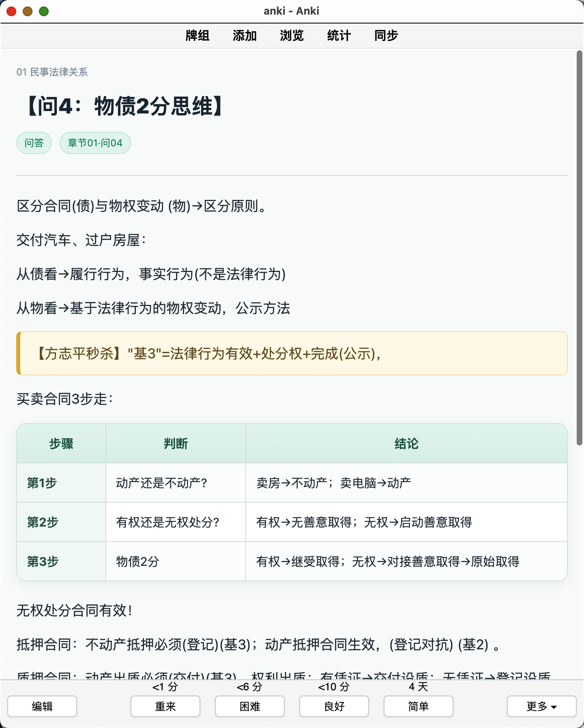Open the 统计 statistics item
The width and height of the screenshot is (584, 728).
coord(339,36)
